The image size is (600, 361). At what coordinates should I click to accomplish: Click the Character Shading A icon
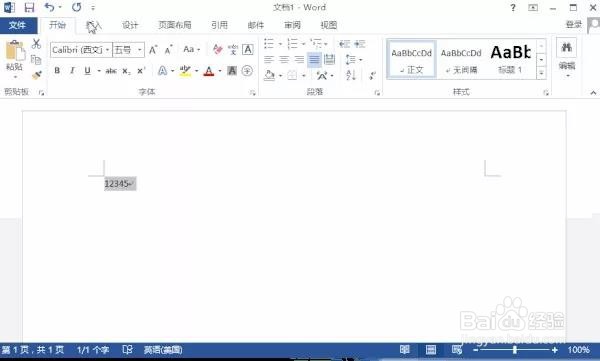pyautogui.click(x=232, y=71)
